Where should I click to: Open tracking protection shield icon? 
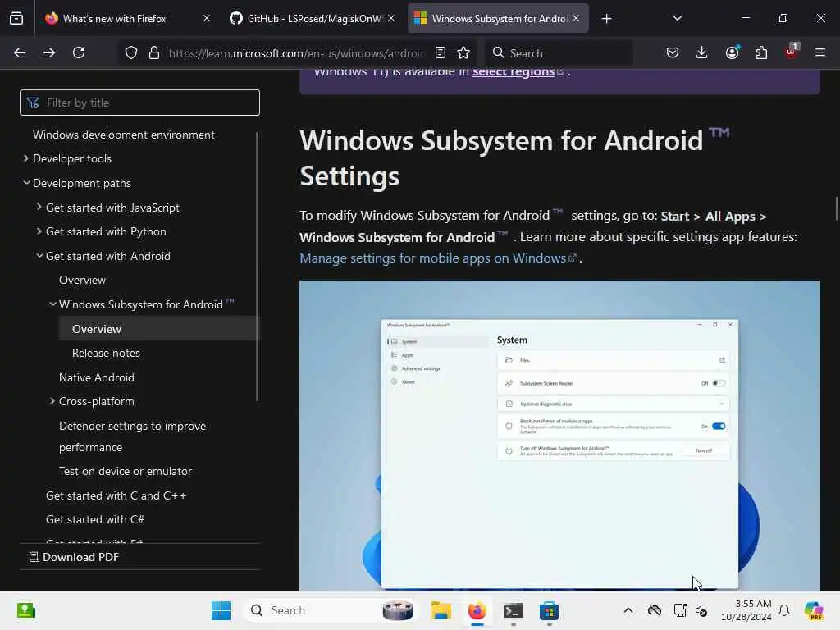pyautogui.click(x=131, y=52)
